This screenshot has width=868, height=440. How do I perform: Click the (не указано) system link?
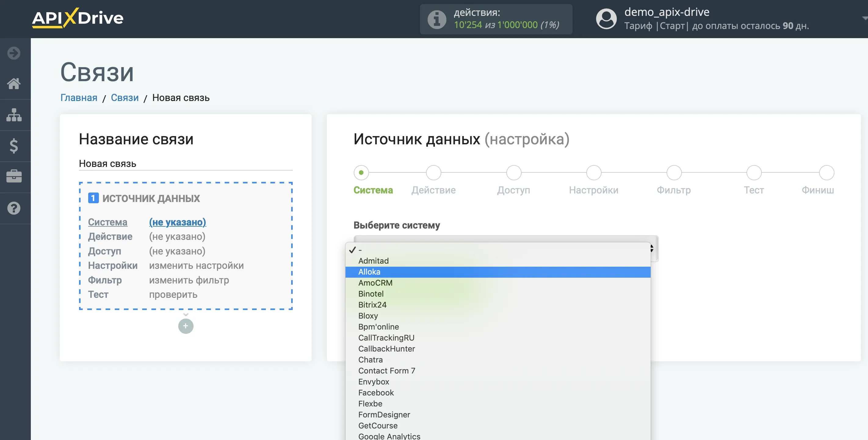click(x=178, y=222)
